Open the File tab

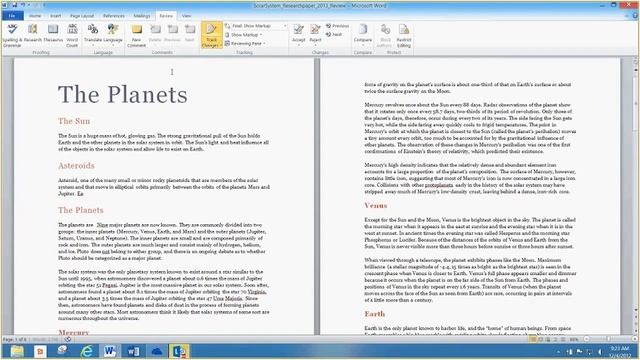click(x=12, y=16)
